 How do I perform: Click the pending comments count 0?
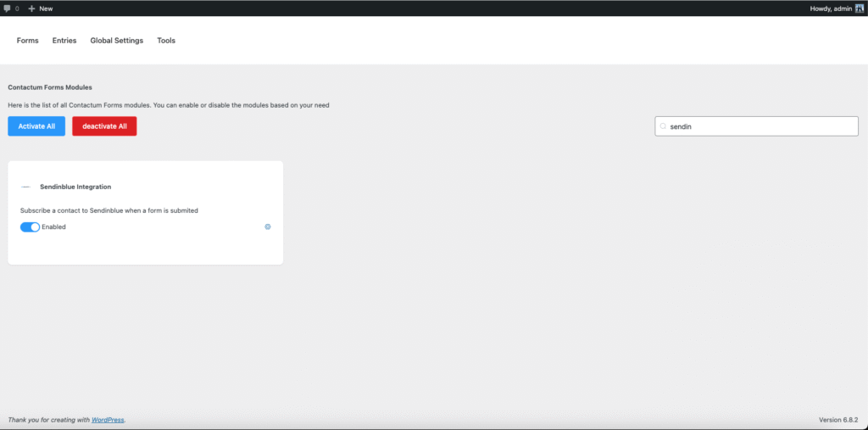[17, 8]
